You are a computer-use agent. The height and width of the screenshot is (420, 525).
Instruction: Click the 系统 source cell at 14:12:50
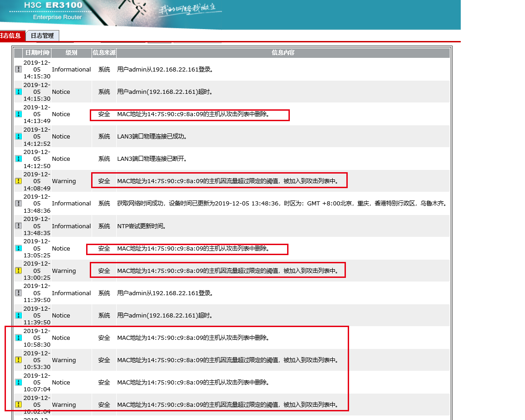click(104, 159)
